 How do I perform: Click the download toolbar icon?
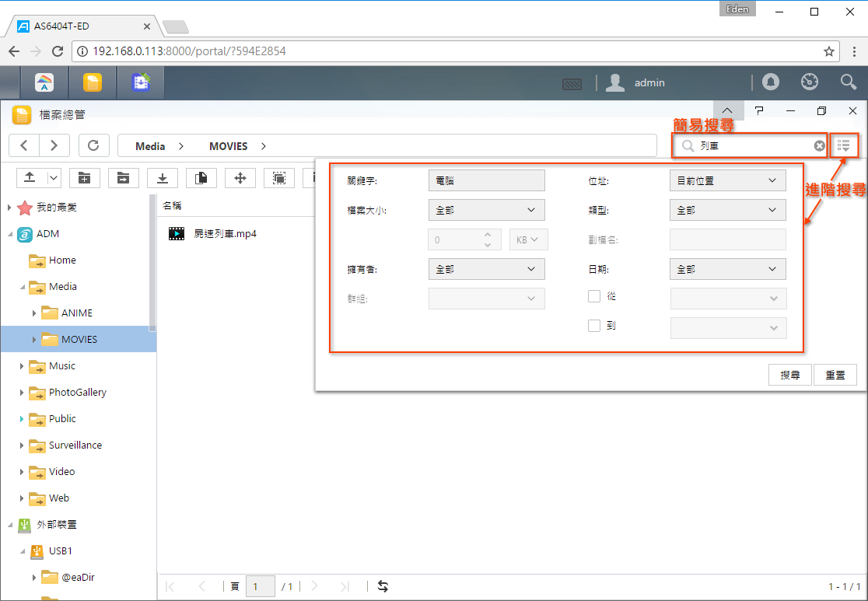coord(163,177)
